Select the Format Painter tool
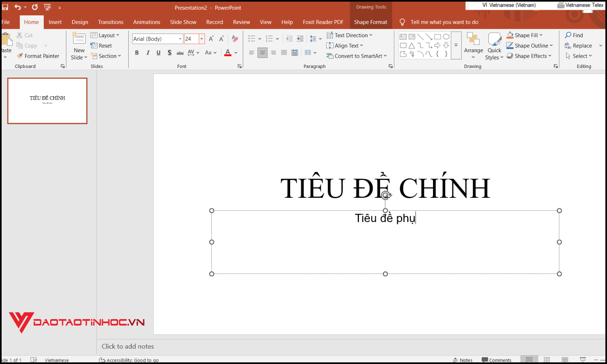The image size is (607, 364). tap(38, 56)
